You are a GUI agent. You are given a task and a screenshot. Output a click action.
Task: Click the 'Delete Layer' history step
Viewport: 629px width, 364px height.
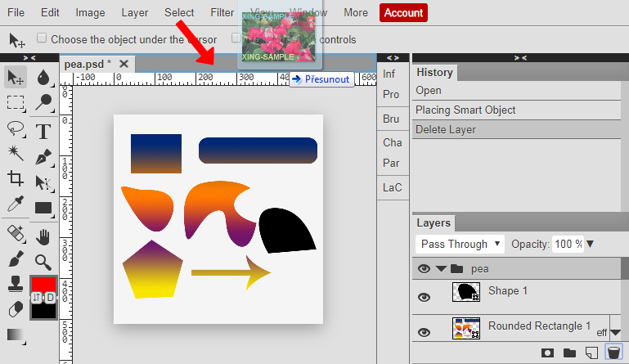click(445, 129)
